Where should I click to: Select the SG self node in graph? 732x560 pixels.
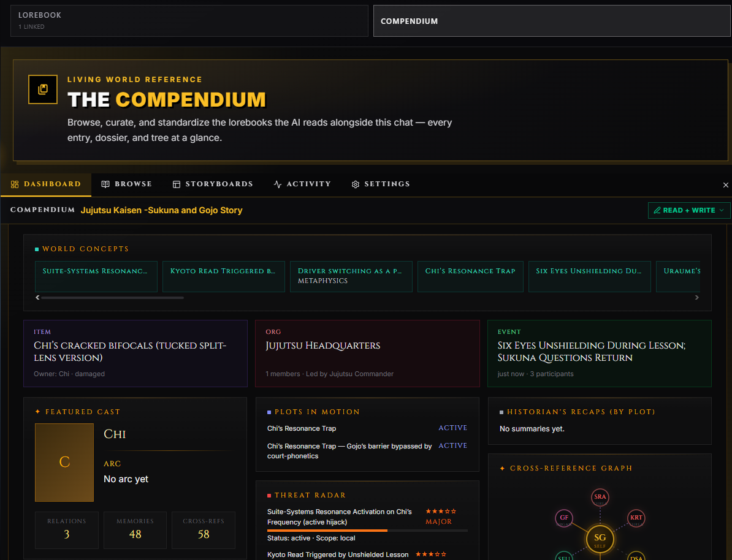(600, 539)
